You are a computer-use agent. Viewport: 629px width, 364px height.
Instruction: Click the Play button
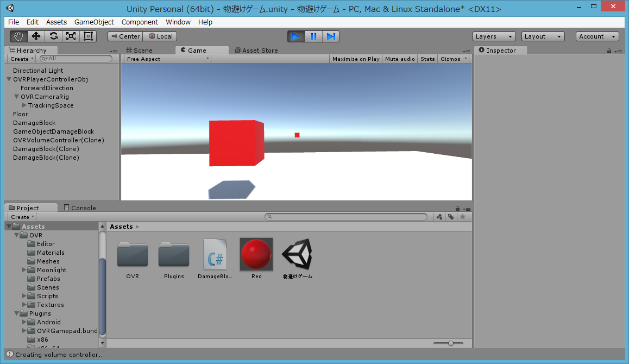296,36
